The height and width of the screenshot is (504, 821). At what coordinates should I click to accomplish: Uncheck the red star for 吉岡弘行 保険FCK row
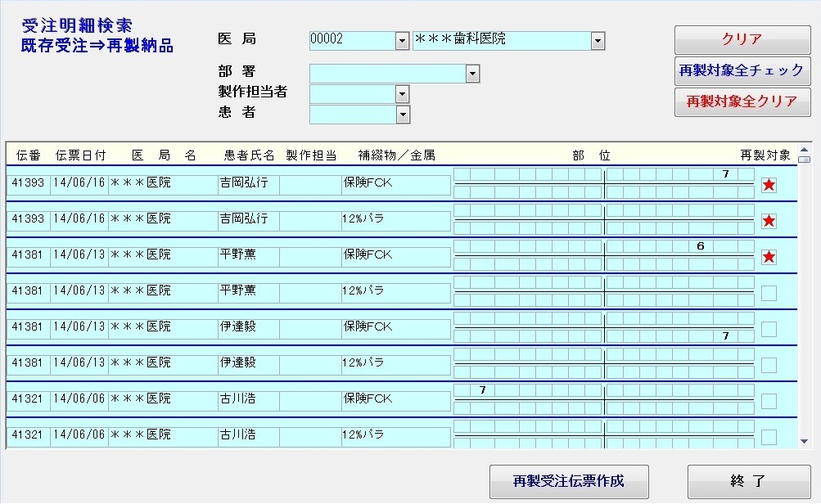769,185
